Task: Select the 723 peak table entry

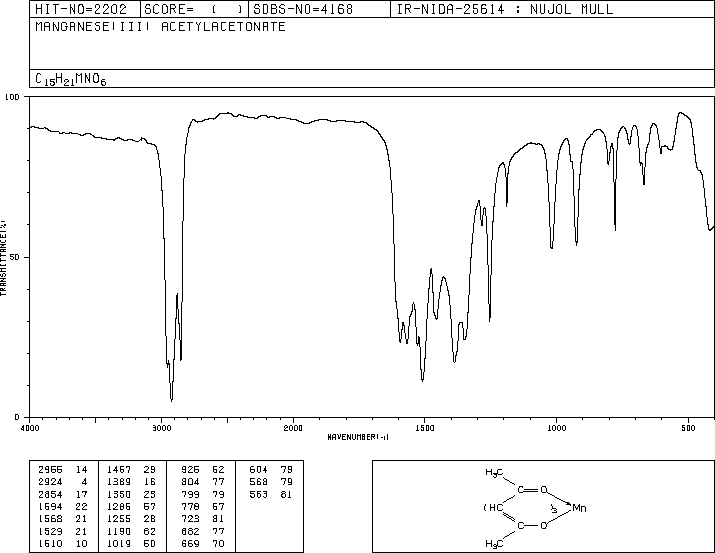Action: tap(202, 519)
